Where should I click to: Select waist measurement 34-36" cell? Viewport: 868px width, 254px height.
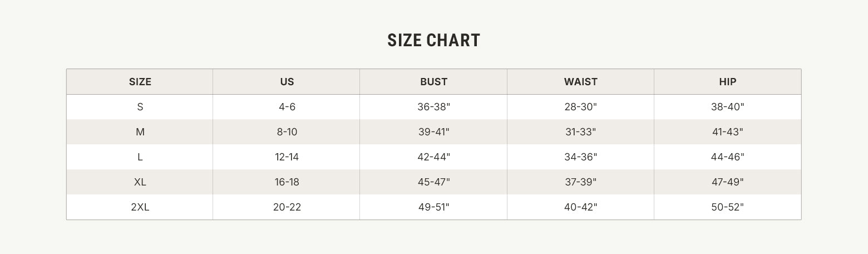pyautogui.click(x=581, y=157)
